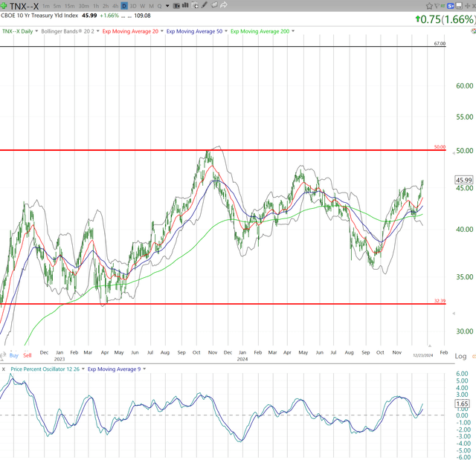Click the blue S link icon
Image resolution: width=476 pixels, height=460 pixels.
coord(451,6)
